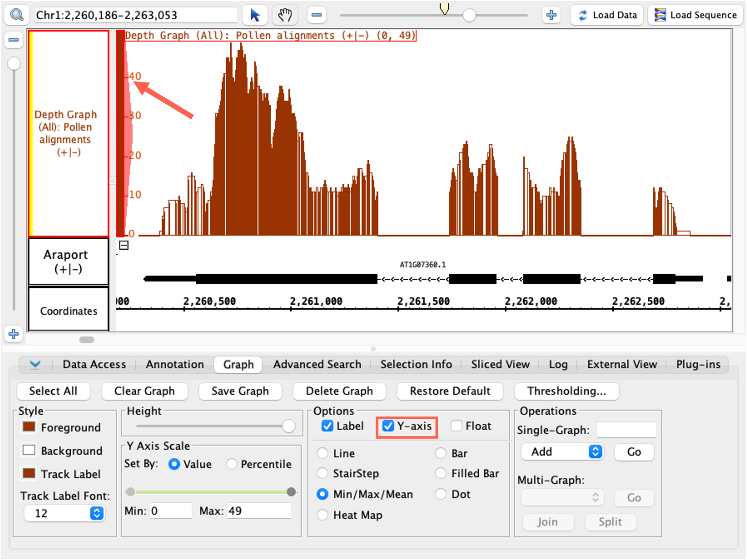Open the Data Access tab
The height and width of the screenshot is (560, 747).
[x=94, y=364]
